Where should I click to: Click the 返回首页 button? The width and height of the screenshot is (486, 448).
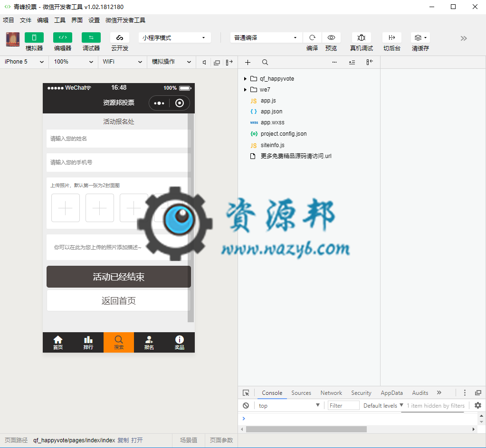(x=119, y=300)
